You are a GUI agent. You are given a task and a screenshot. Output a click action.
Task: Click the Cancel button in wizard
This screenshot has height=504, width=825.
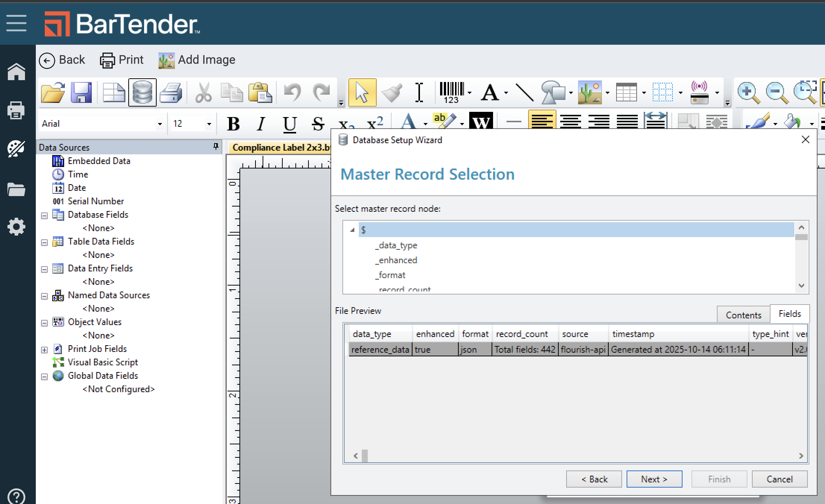[779, 479]
